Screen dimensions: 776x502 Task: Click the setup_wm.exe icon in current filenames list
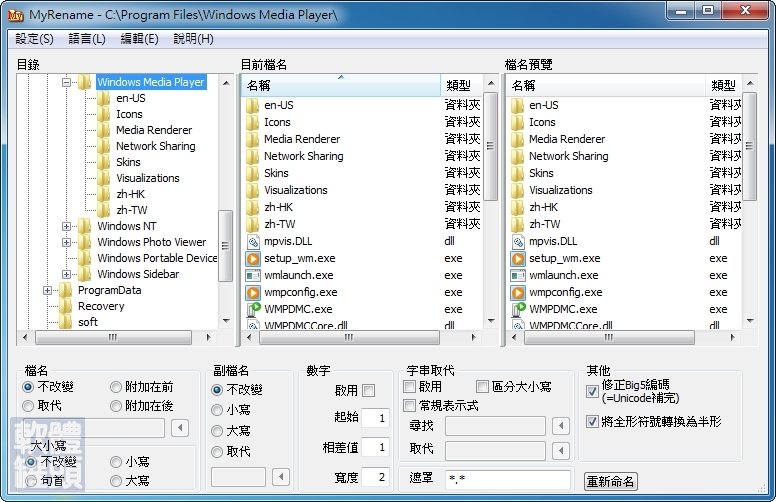tap(253, 258)
